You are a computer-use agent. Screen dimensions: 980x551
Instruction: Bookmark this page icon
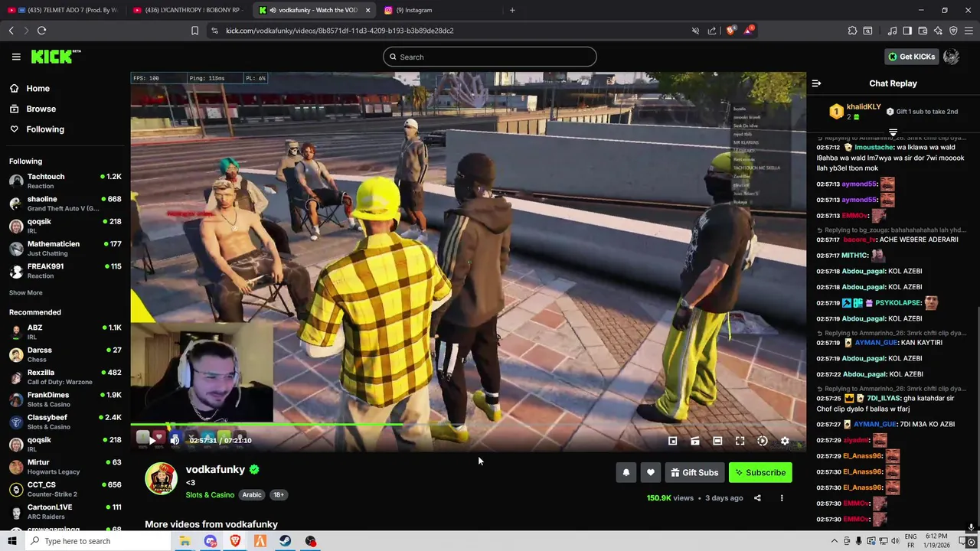[194, 31]
